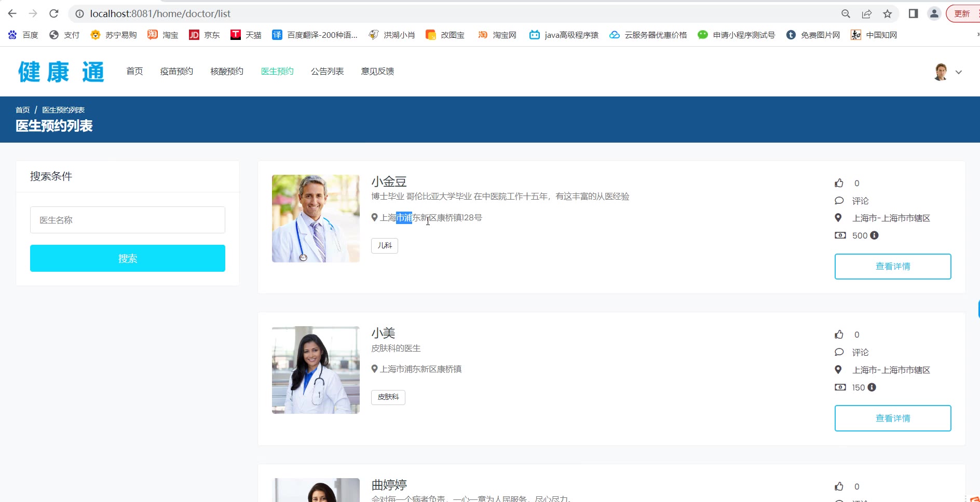This screenshot has height=502, width=980.
Task: Click 评论 label for 小美
Action: pos(860,352)
